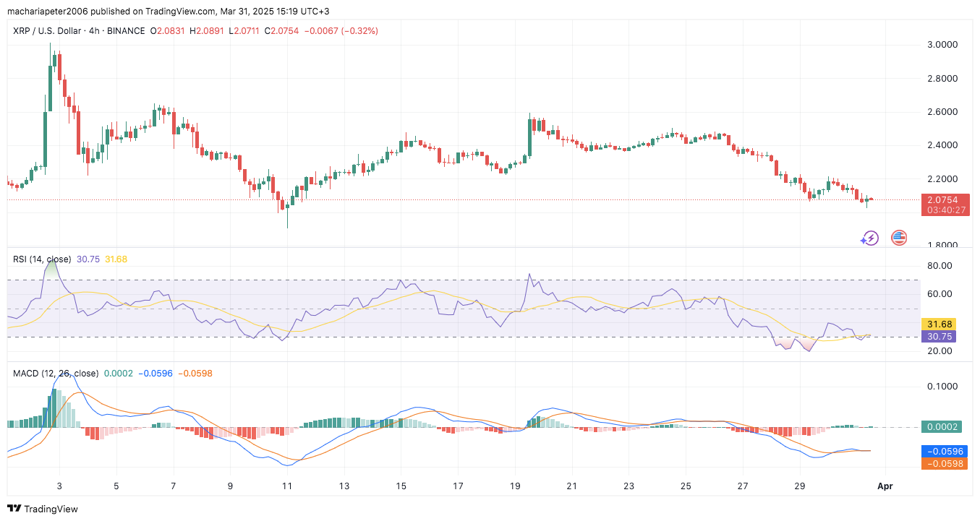Click the 19 date label on time axis
Screen dimensions: 980x521
[515, 486]
